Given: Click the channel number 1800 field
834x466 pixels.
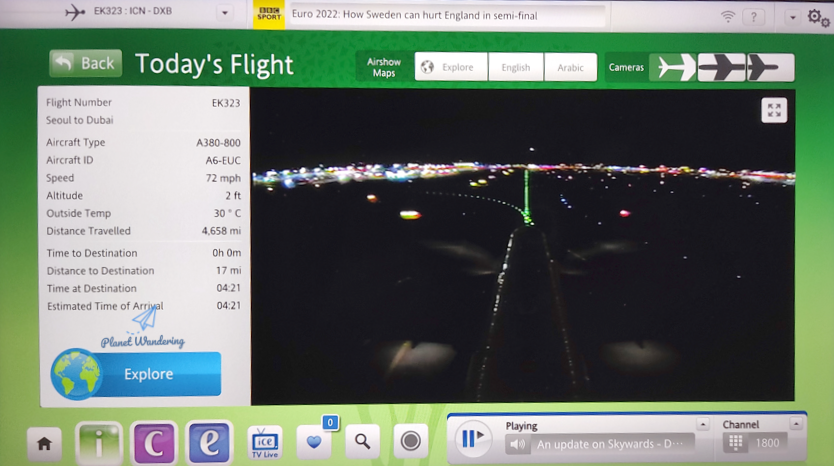Looking at the screenshot, I should (767, 443).
